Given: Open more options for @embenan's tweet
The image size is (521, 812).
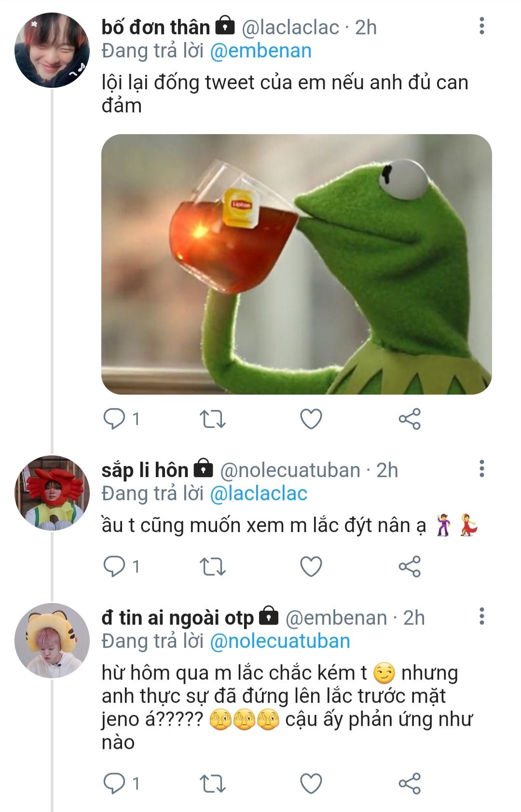Looking at the screenshot, I should (x=481, y=616).
